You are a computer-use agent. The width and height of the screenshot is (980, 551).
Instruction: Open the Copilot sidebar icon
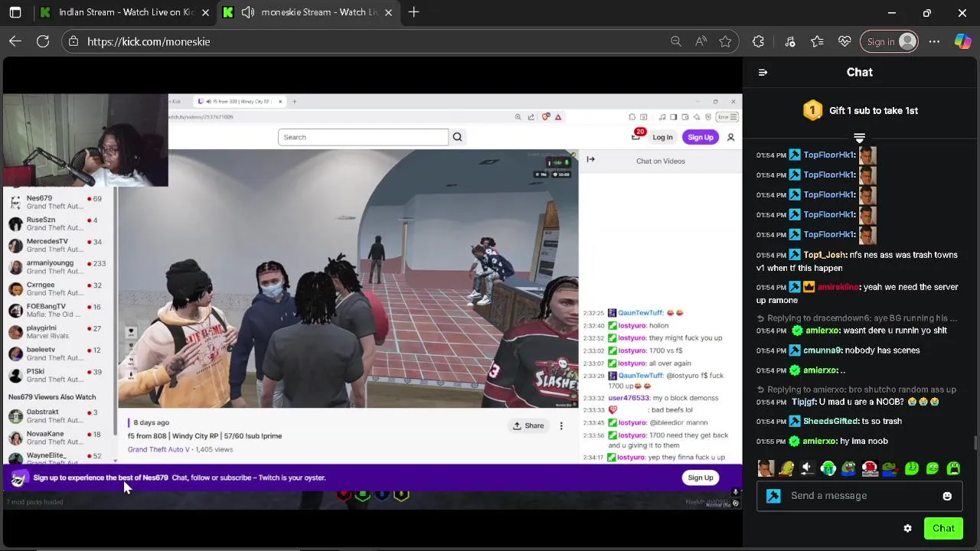click(962, 41)
